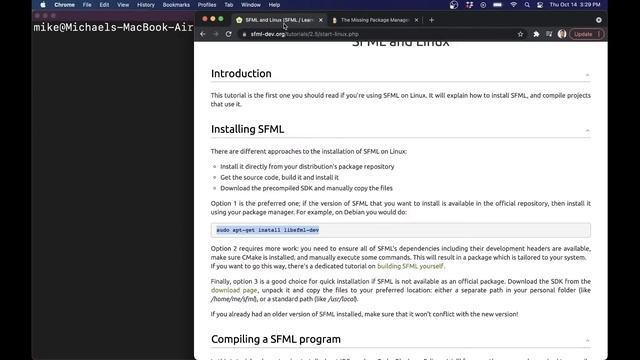The width and height of the screenshot is (640, 360).
Task: Switch to The Missing Package Manager tab
Action: click(375, 20)
